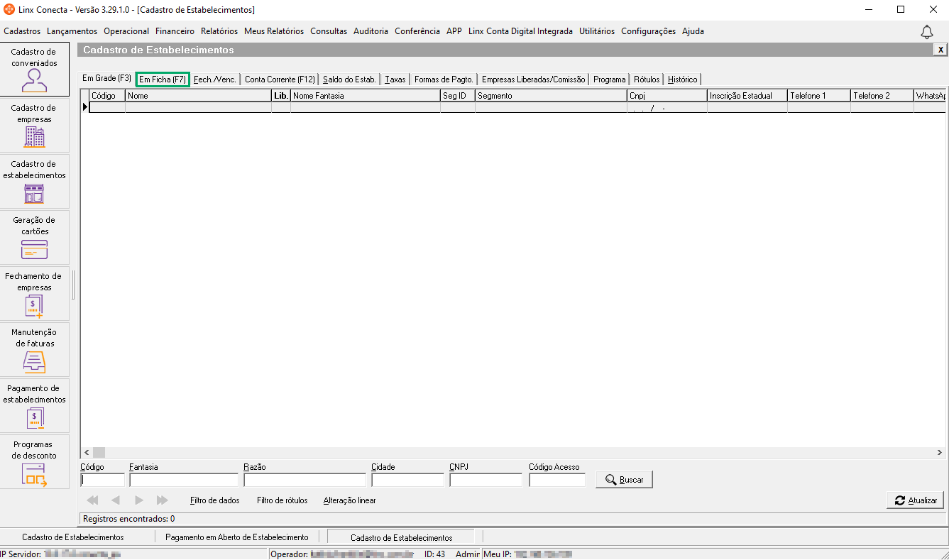This screenshot has height=560, width=949.
Task: Open Manutenção de faturas sidebar shortcut
Action: click(x=34, y=349)
